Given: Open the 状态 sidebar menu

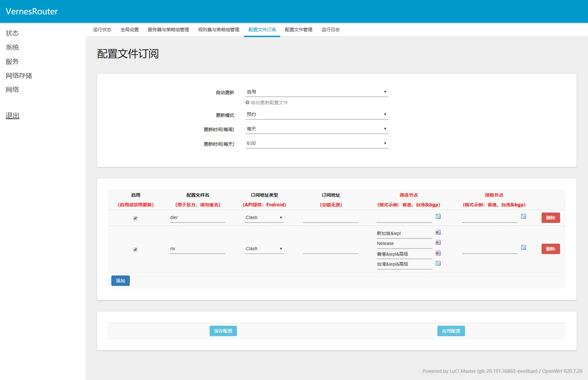Looking at the screenshot, I should (12, 33).
